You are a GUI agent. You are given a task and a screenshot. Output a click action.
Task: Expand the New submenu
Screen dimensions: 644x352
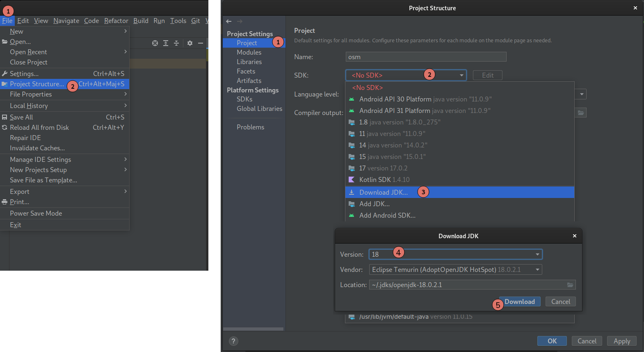[65, 31]
